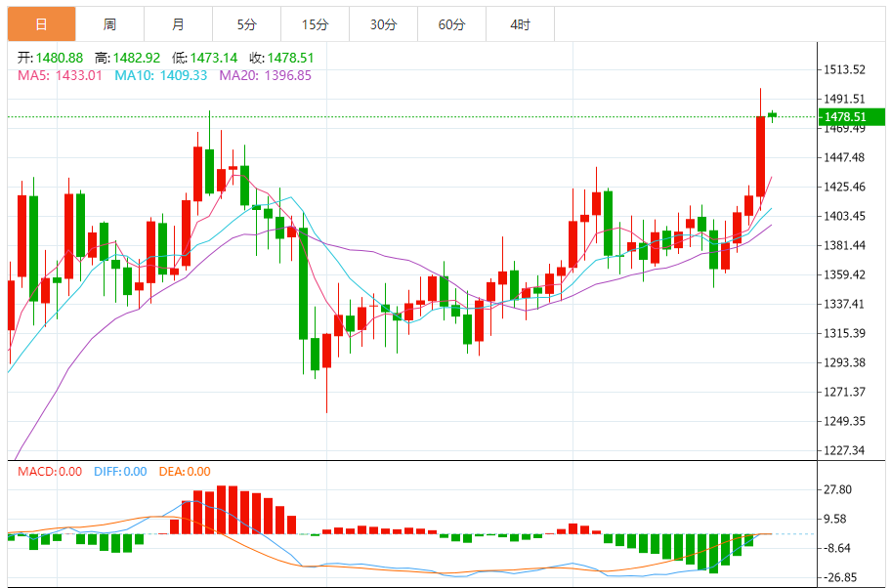The width and height of the screenshot is (891, 588).
Task: Click the 1271.37 price axis label
Action: (x=844, y=392)
